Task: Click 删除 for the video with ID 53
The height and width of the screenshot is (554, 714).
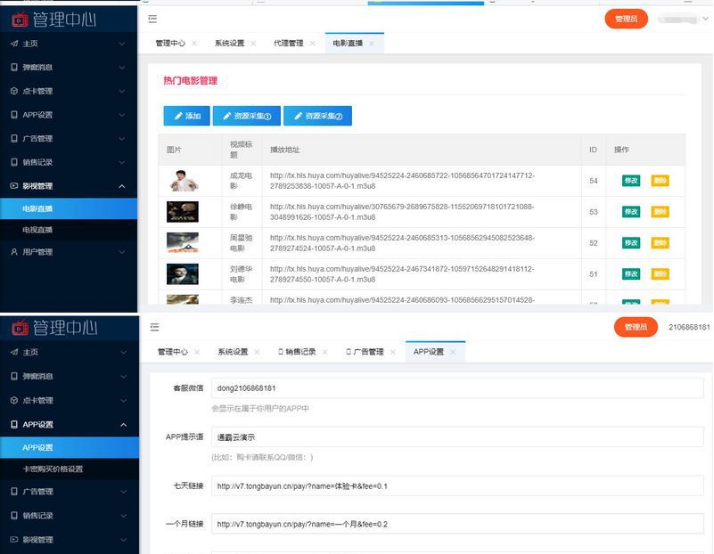Action: tap(660, 212)
